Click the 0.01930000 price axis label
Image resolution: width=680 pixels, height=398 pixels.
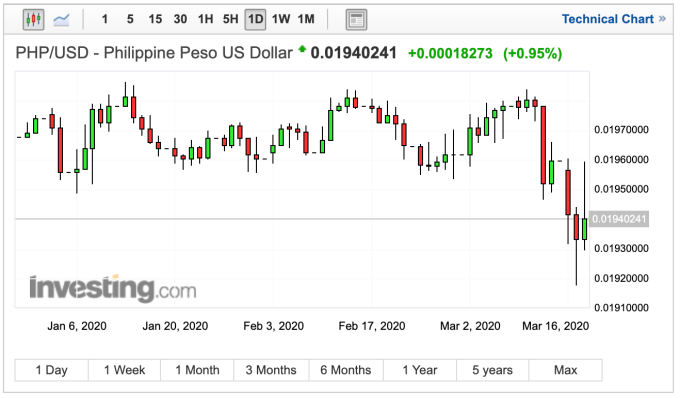pos(621,248)
